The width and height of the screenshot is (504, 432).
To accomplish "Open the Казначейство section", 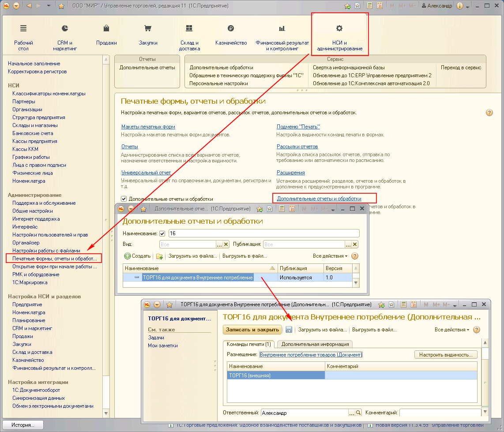I will pyautogui.click(x=231, y=35).
